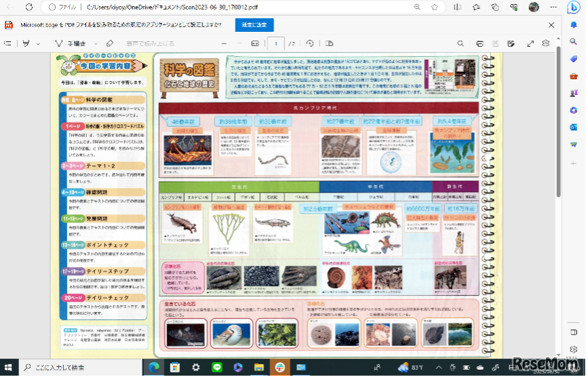Click the page number input box
The width and height of the screenshot is (588, 379).
(x=275, y=43)
